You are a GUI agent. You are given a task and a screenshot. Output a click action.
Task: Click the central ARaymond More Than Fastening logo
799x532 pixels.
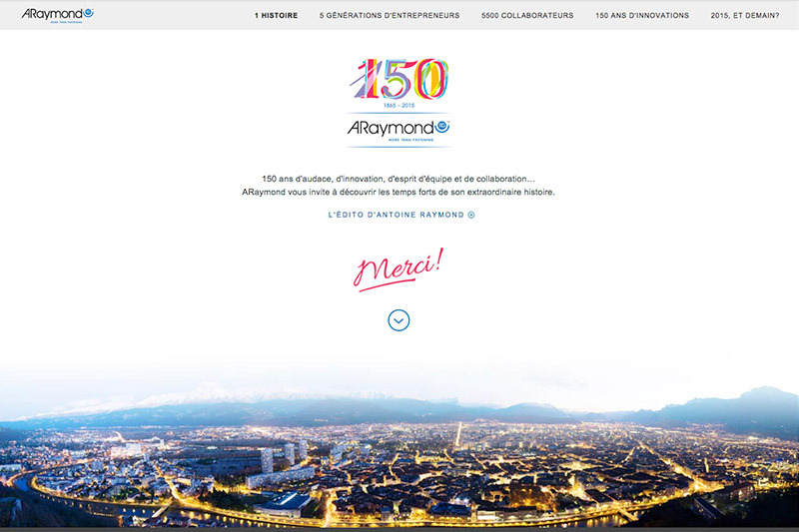click(399, 131)
